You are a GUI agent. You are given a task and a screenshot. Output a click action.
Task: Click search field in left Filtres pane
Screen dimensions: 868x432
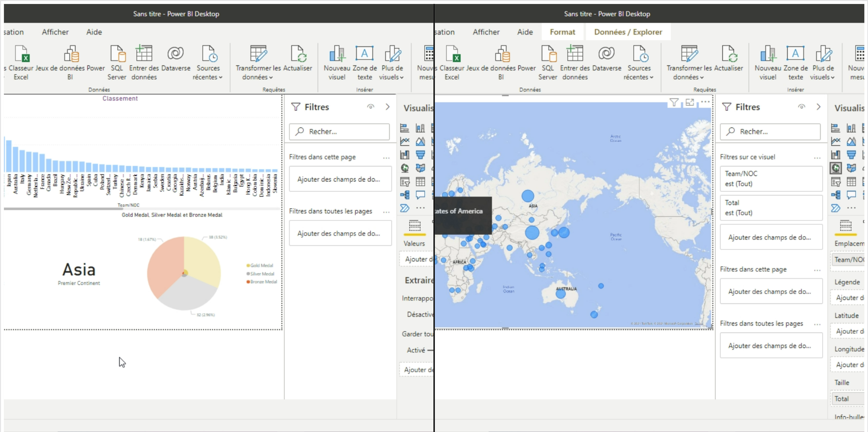[339, 131]
